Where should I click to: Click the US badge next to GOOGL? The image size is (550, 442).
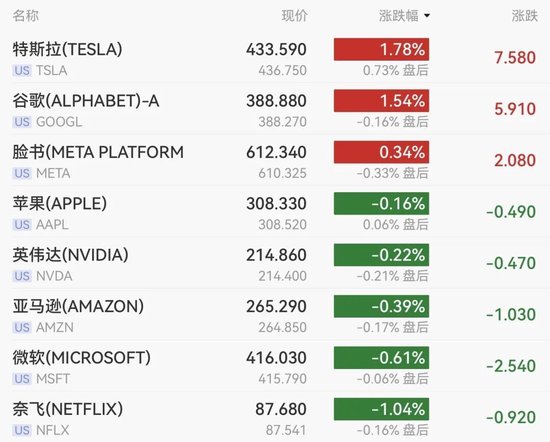coord(22,122)
